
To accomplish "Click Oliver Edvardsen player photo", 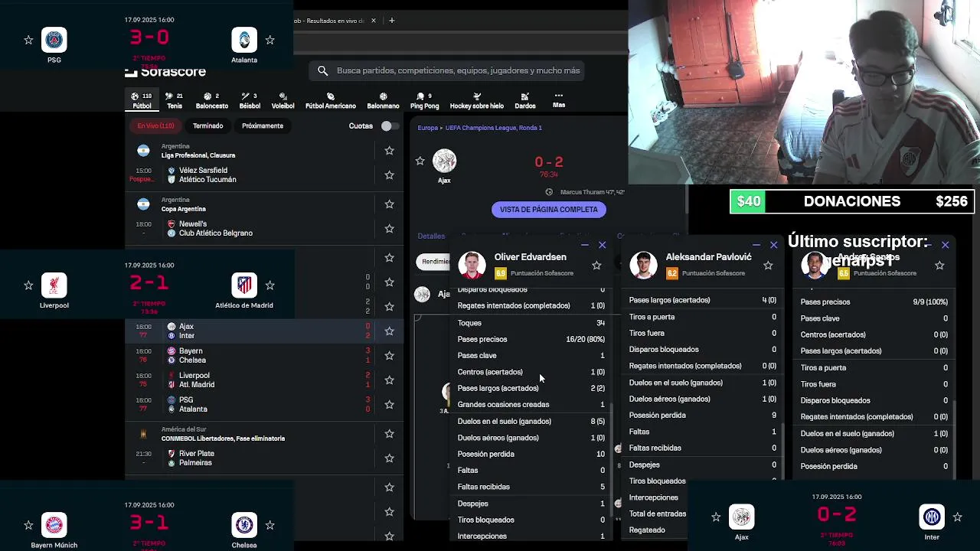I will point(472,265).
